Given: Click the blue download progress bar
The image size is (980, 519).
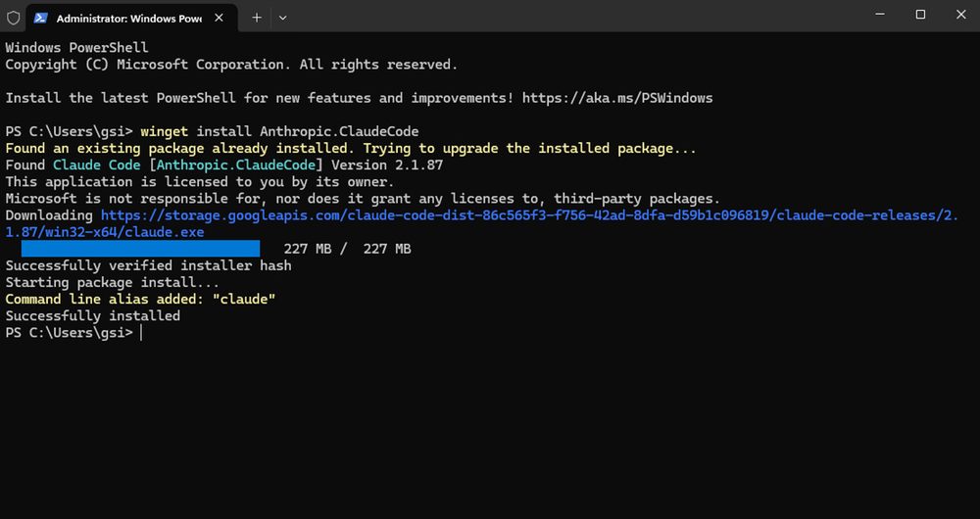Looking at the screenshot, I should tap(140, 249).
